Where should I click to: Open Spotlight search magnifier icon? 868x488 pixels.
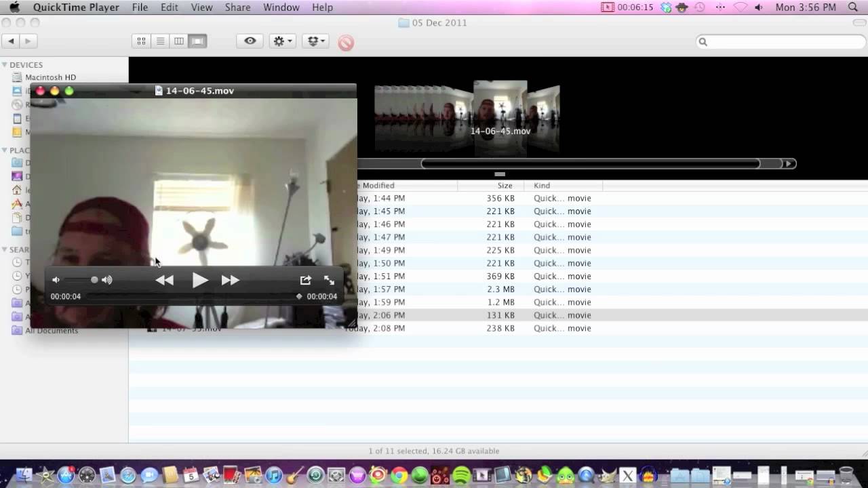[853, 7]
